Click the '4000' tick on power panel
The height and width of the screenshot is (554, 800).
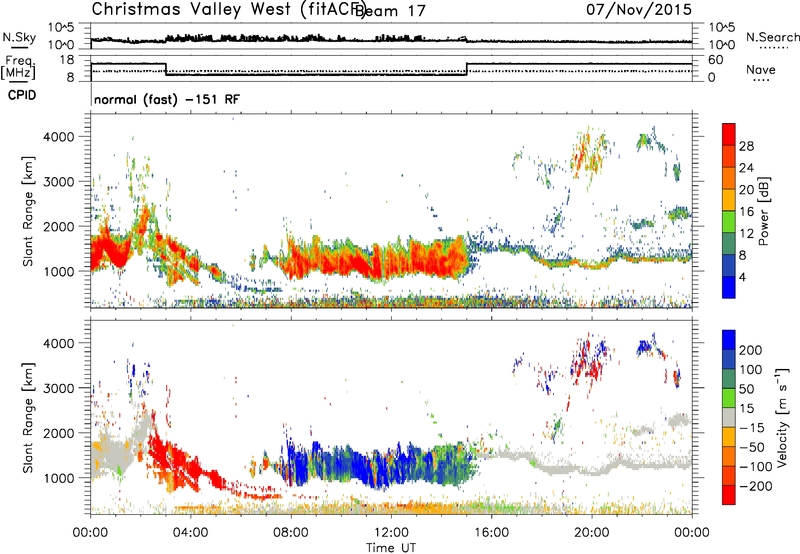click(59, 137)
